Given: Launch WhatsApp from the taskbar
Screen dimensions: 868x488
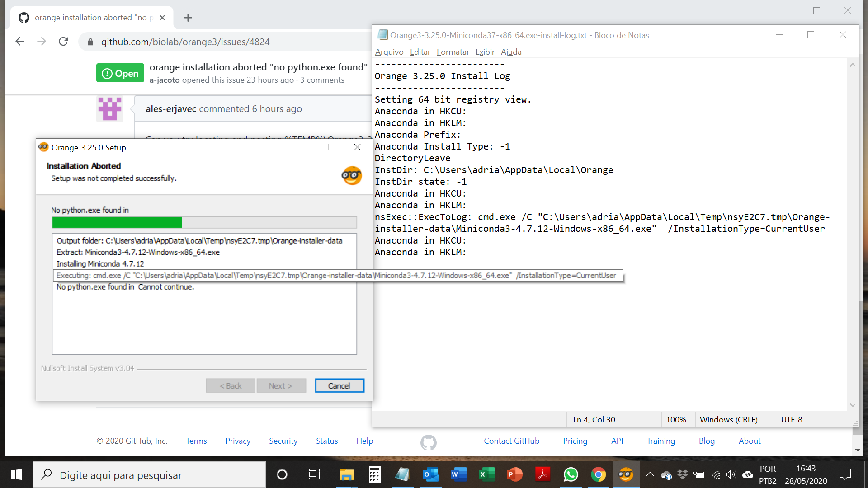Looking at the screenshot, I should point(571,474).
